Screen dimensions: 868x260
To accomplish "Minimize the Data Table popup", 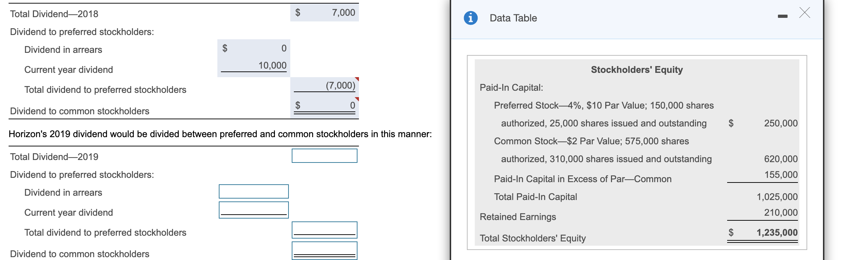I will coord(782,17).
